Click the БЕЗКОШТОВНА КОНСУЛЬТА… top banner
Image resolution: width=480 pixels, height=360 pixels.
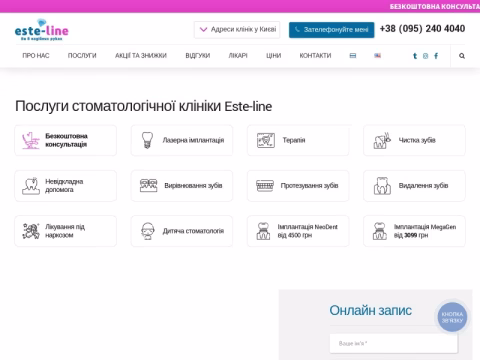pos(435,6)
